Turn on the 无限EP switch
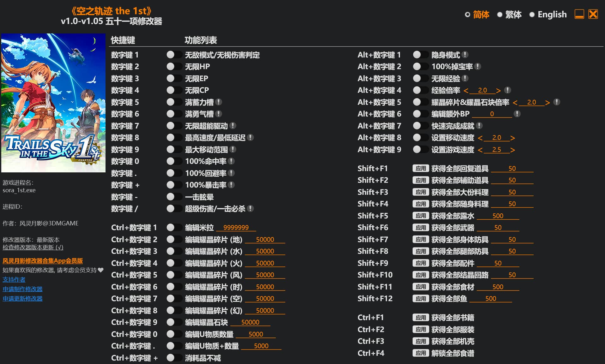The image size is (605, 364). click(174, 78)
